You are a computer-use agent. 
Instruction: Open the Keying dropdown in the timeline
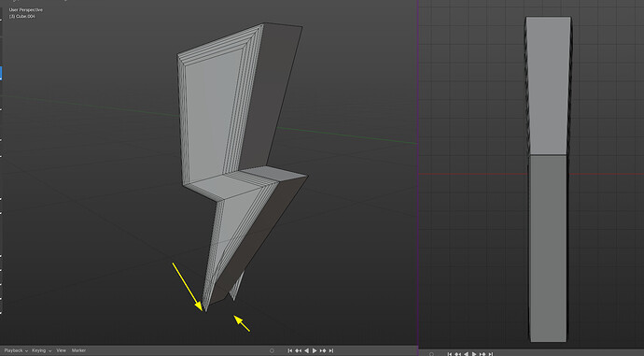41,350
